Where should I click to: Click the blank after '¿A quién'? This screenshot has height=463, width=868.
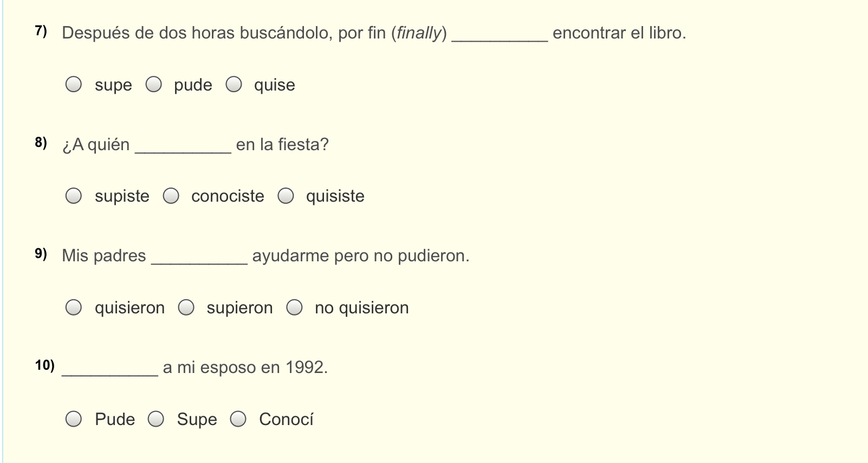[183, 146]
